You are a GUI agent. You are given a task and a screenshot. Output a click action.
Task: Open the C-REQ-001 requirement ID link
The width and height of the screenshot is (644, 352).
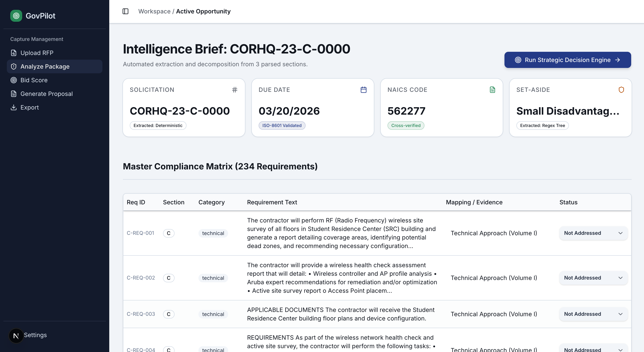pyautogui.click(x=140, y=233)
